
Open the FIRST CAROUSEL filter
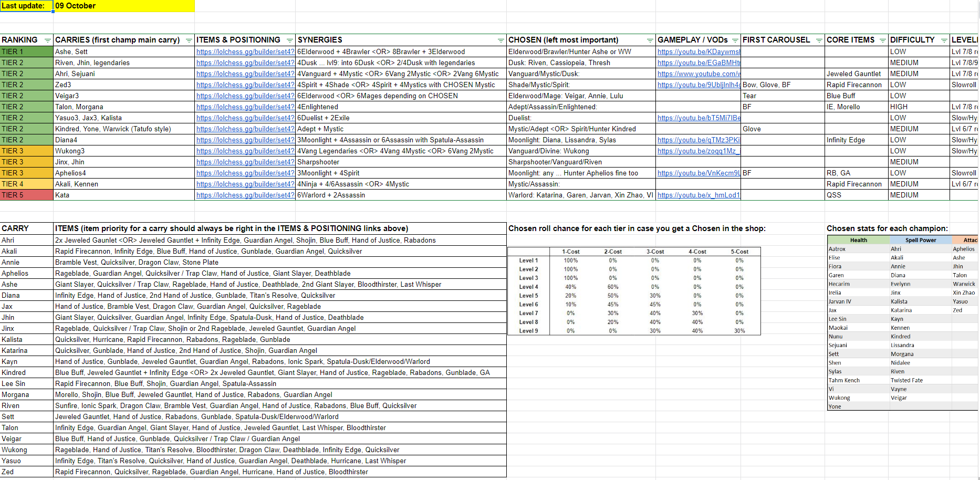[819, 40]
